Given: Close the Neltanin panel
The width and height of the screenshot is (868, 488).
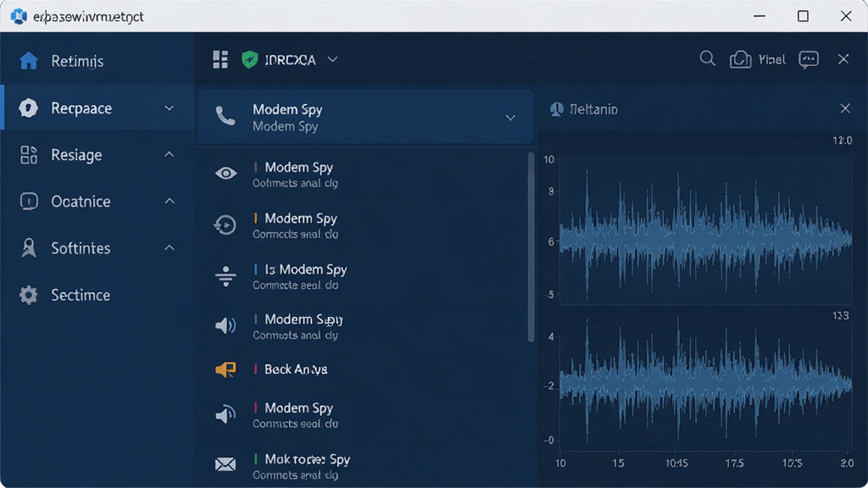Looking at the screenshot, I should pos(845,108).
